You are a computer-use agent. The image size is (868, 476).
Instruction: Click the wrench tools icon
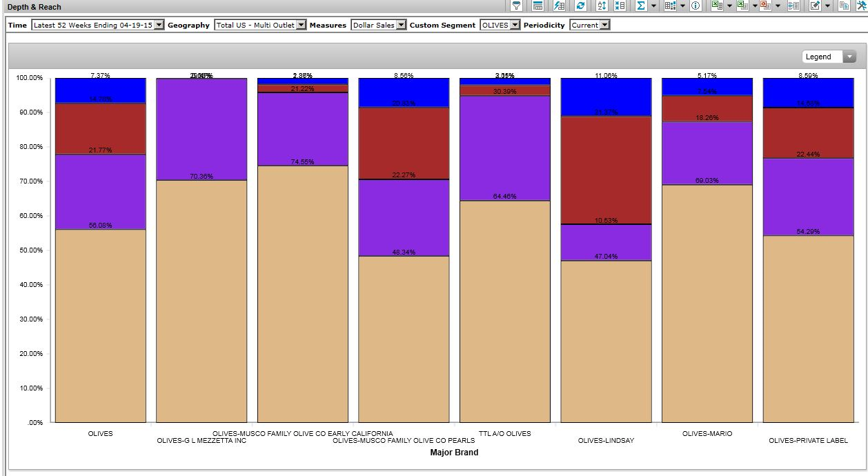pyautogui.click(x=862, y=6)
